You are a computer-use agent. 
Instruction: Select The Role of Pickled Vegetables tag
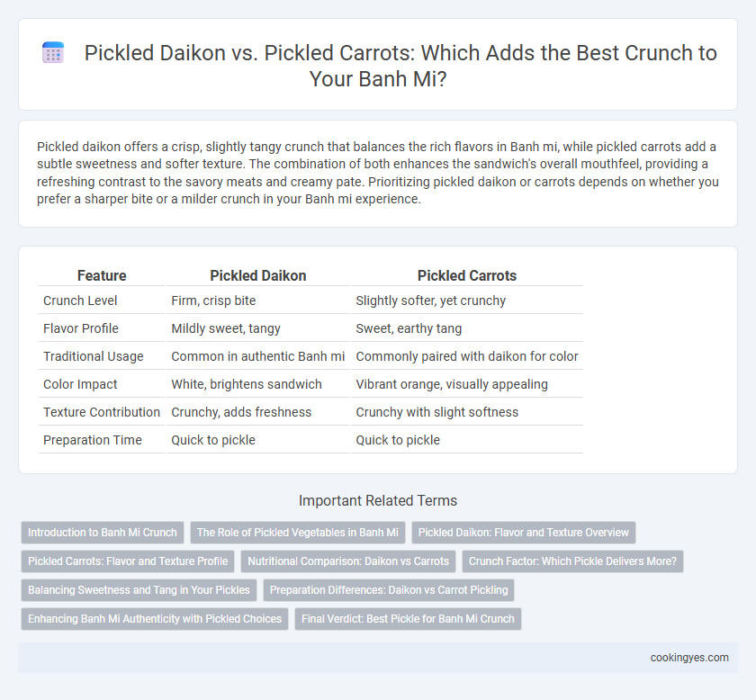(298, 533)
